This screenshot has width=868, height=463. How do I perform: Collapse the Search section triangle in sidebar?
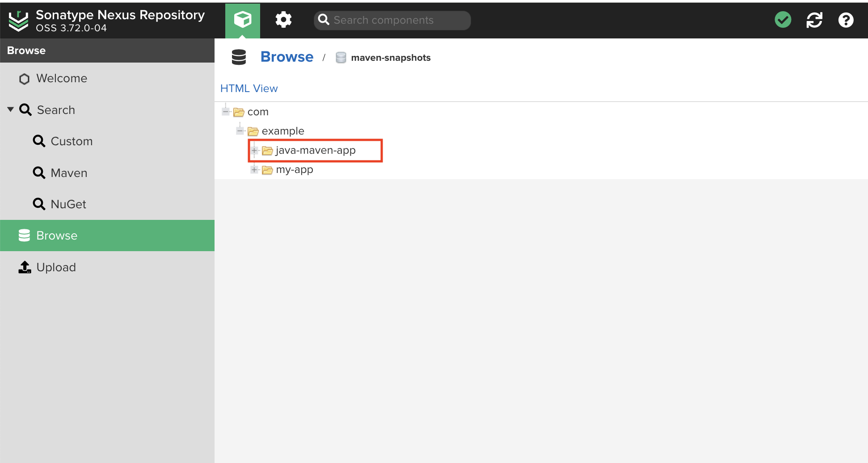(11, 109)
